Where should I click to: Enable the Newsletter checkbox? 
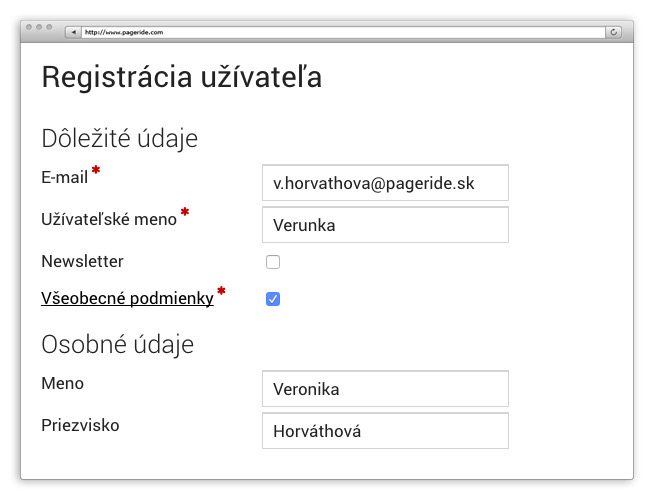tap(273, 262)
